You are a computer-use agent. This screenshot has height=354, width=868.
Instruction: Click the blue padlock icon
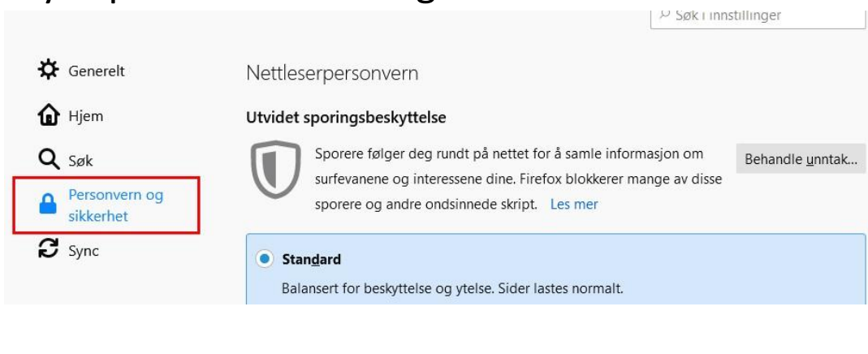coord(48,204)
